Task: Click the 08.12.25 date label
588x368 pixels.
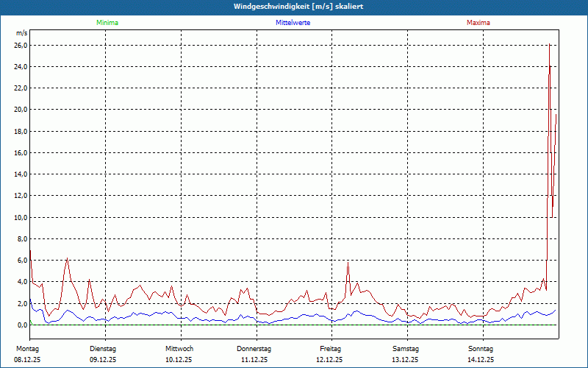Action: click(x=27, y=360)
